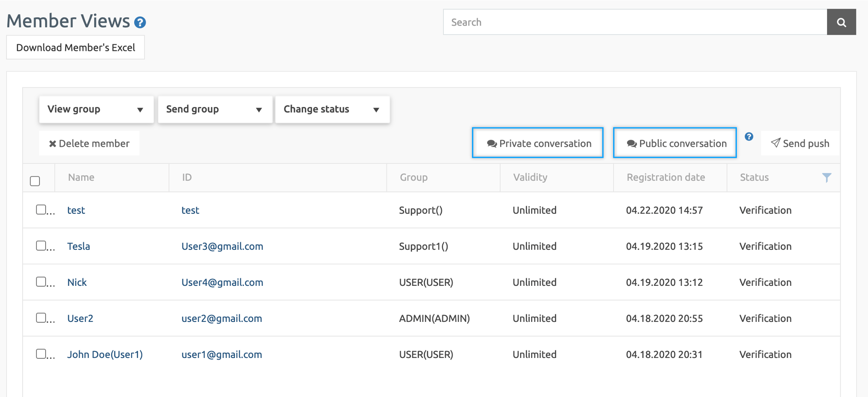Send push notification to members
868x397 pixels.
[800, 143]
